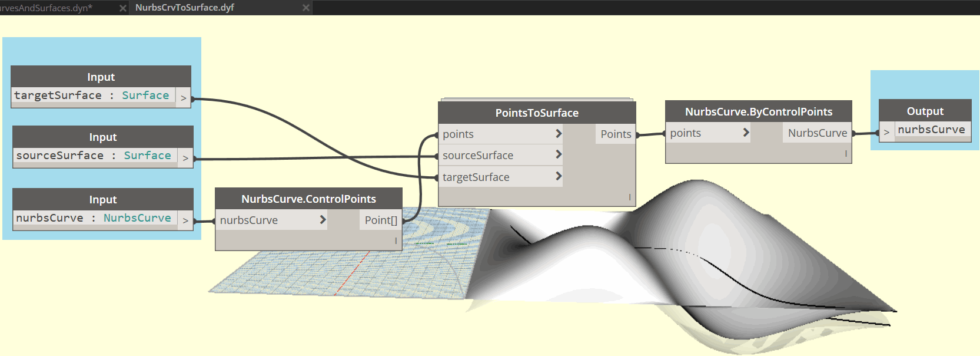980x356 pixels.
Task: Click the Point[] output port
Action: pyautogui.click(x=381, y=220)
